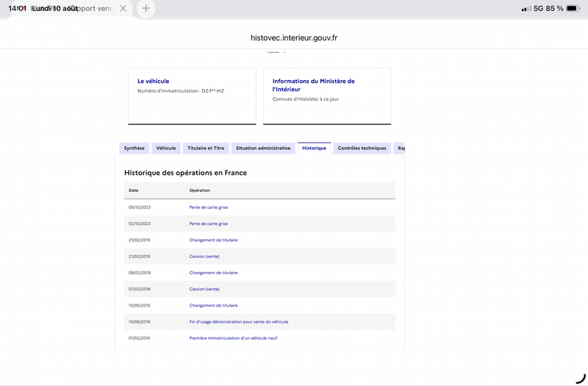Open the Contrôles techniques tab

coord(362,149)
